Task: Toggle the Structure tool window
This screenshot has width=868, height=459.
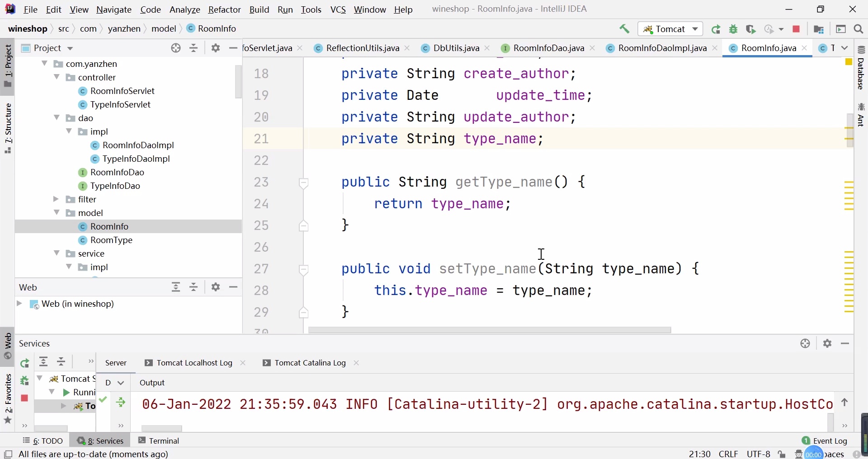Action: coord(8,129)
